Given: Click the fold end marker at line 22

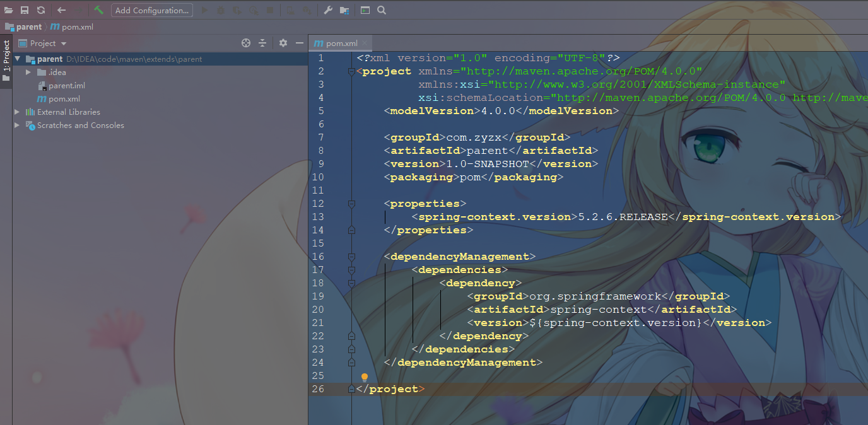Looking at the screenshot, I should [351, 336].
